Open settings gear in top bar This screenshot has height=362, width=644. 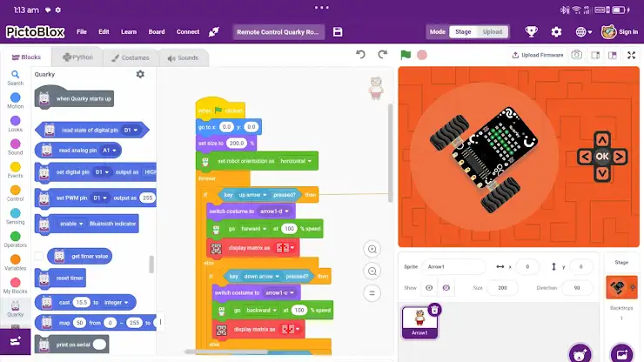(x=556, y=31)
